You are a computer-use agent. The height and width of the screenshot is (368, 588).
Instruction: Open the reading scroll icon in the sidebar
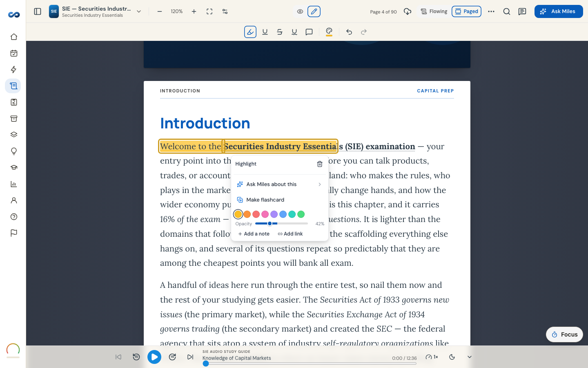pyautogui.click(x=13, y=86)
